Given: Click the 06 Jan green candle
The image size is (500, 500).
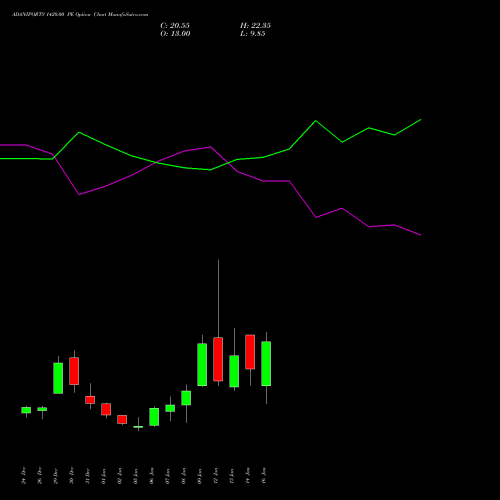Looking at the screenshot, I should 154,417.
